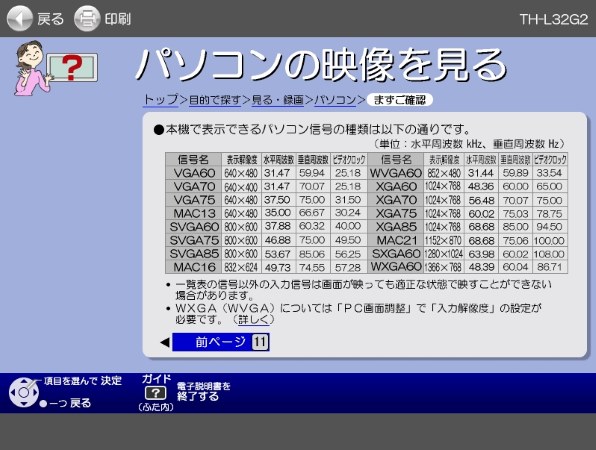The width and height of the screenshot is (596, 450).
Task: Click the 印刷 label text
Action: pyautogui.click(x=117, y=19)
